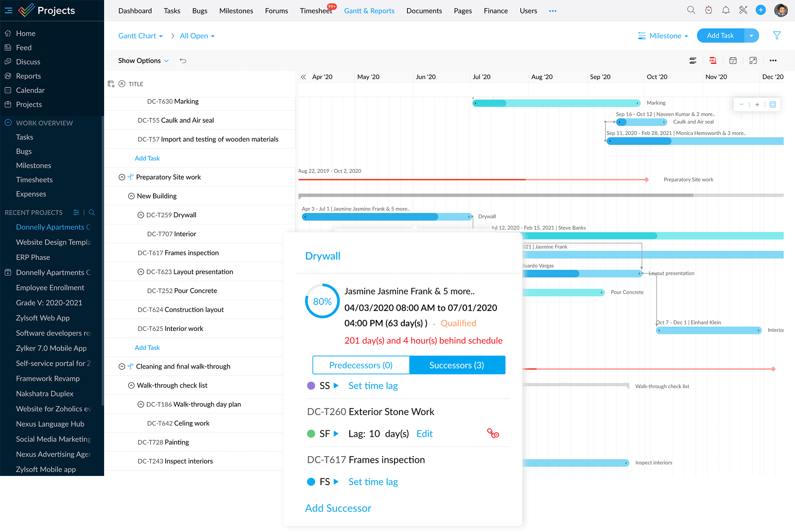Image resolution: width=795 pixels, height=532 pixels.
Task: Click the Predecessors tab in Drywall popup
Action: pyautogui.click(x=360, y=365)
